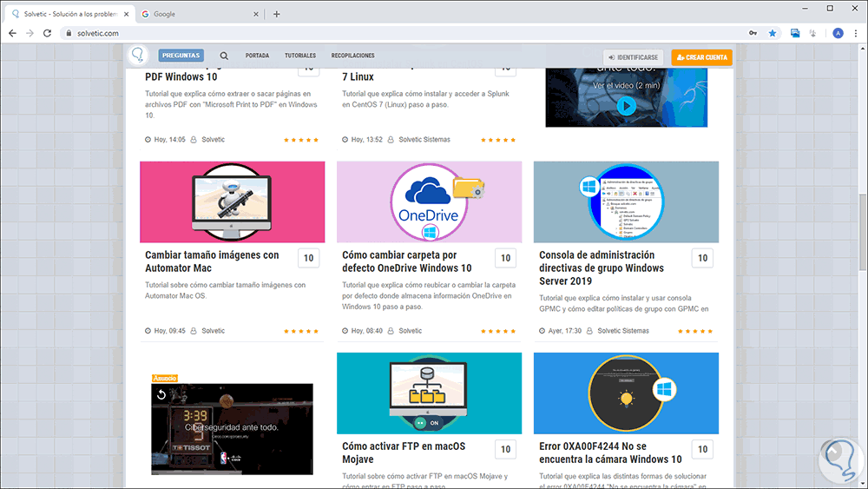868x489 pixels.
Task: Open the TUTORIALES menu item
Action: point(300,56)
